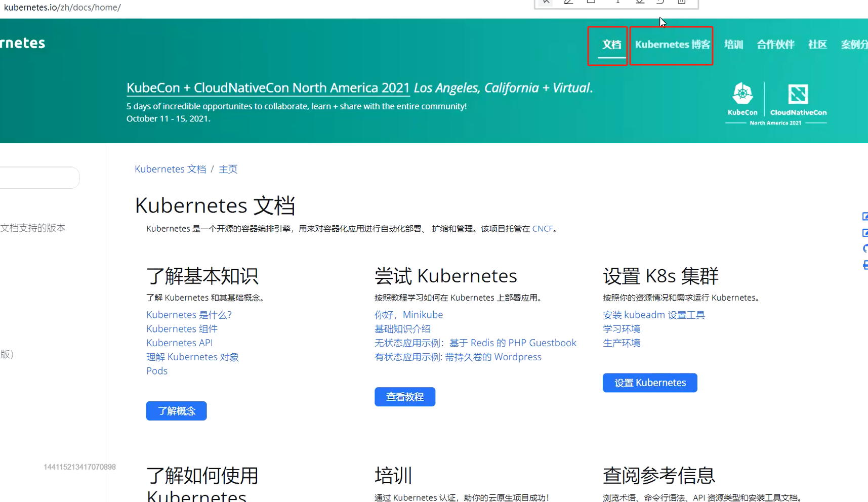Viewport: 868px width, 502px height.
Task: Open the Redis PHP Guestbook example link
Action: (x=475, y=343)
